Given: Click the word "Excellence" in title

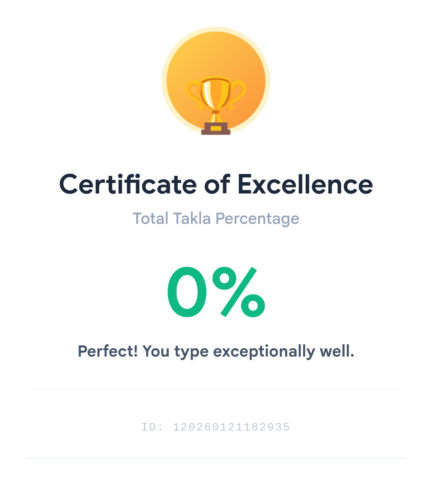Looking at the screenshot, I should [305, 184].
